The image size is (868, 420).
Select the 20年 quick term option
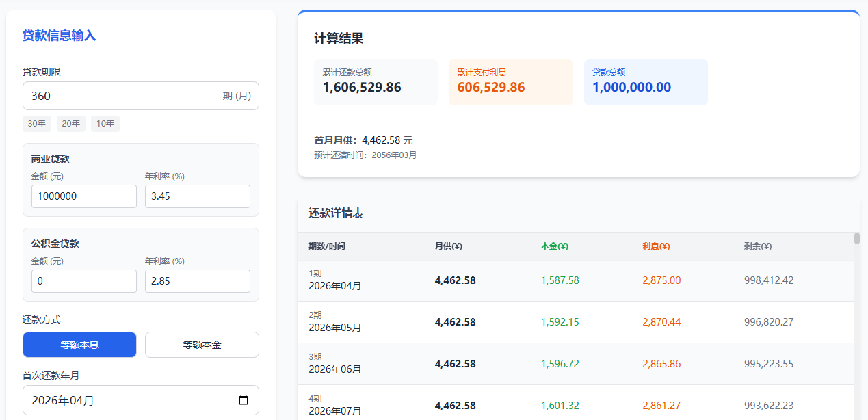click(x=70, y=124)
